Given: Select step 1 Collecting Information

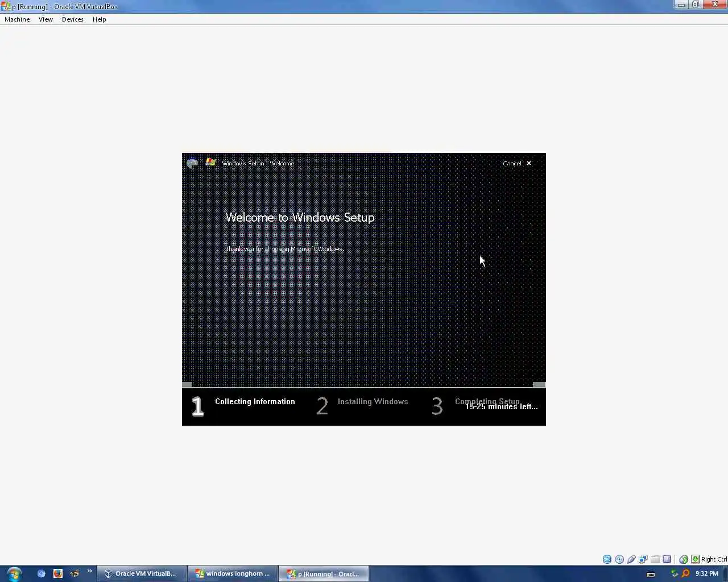Looking at the screenshot, I should coord(243,406).
